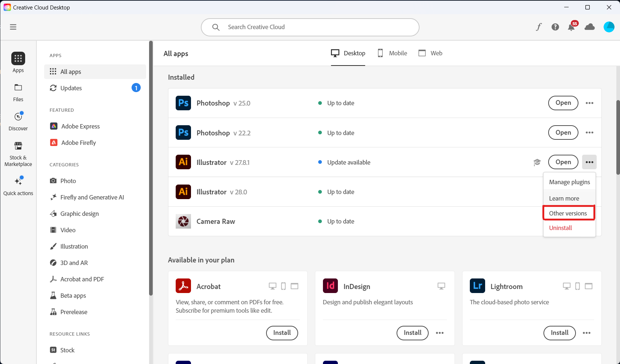Choose Uninstall from the Illustrator menu

pos(561,228)
